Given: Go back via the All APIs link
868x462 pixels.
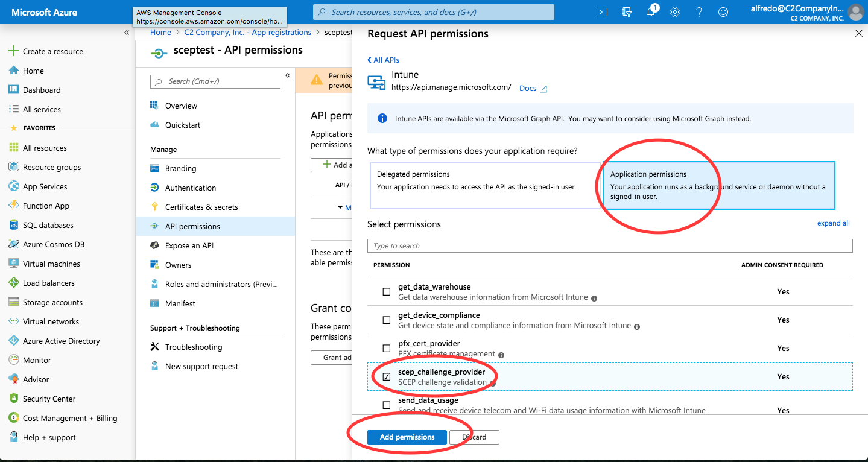Looking at the screenshot, I should click(384, 60).
